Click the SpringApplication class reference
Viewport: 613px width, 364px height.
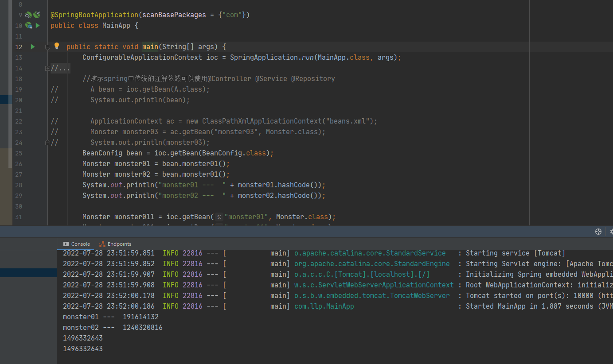(x=264, y=58)
